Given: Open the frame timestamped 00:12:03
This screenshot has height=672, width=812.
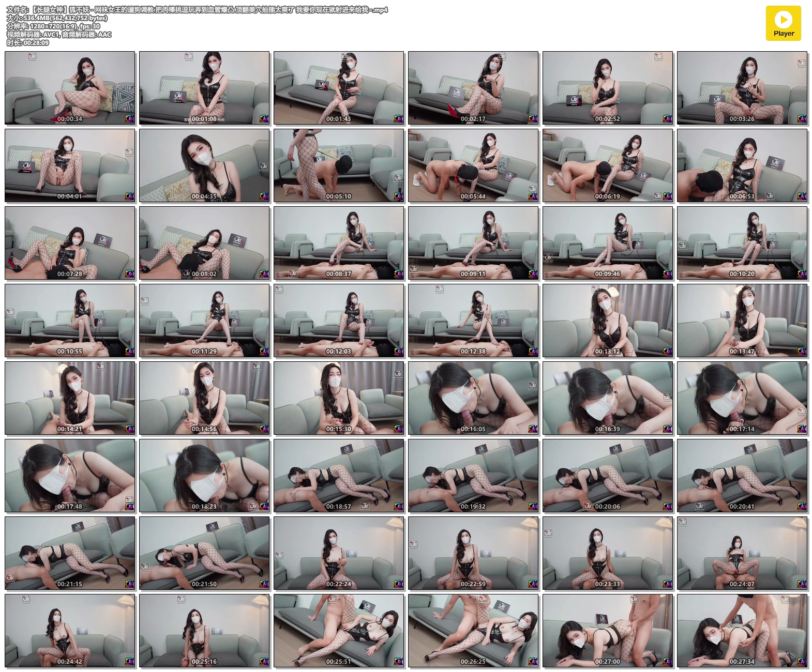Looking at the screenshot, I should 339,320.
